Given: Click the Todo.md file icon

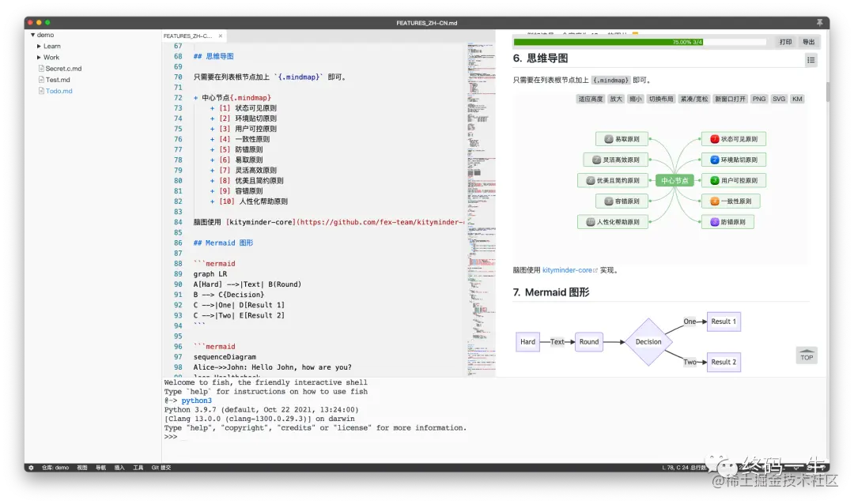Looking at the screenshot, I should (x=41, y=91).
